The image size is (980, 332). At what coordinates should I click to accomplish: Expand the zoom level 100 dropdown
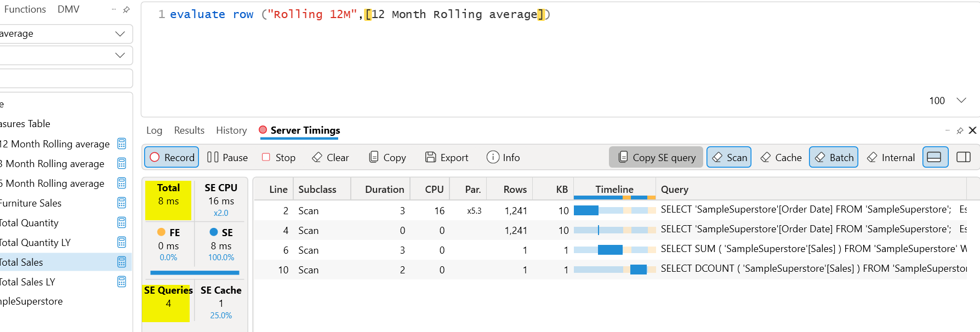pyautogui.click(x=961, y=100)
